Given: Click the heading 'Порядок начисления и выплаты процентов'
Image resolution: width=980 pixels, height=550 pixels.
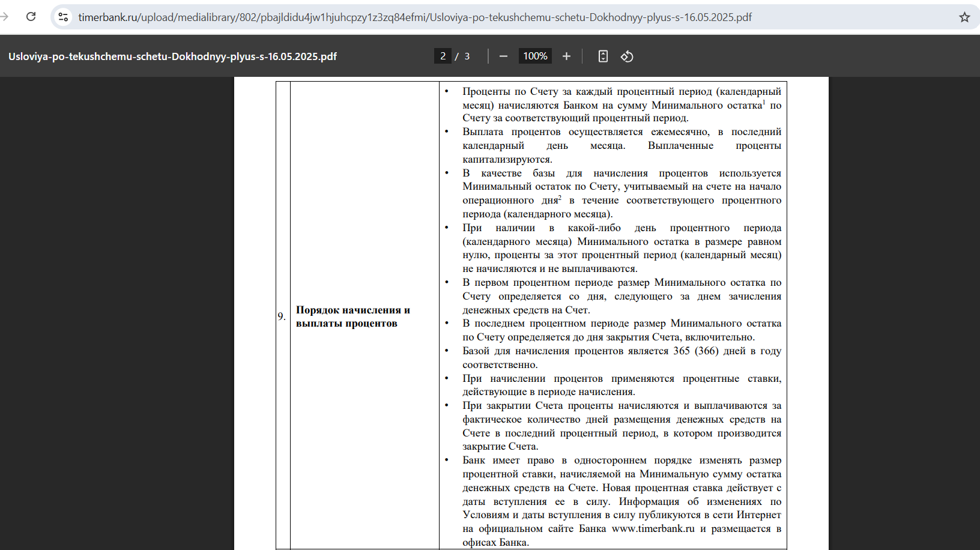Looking at the screenshot, I should 353,316.
